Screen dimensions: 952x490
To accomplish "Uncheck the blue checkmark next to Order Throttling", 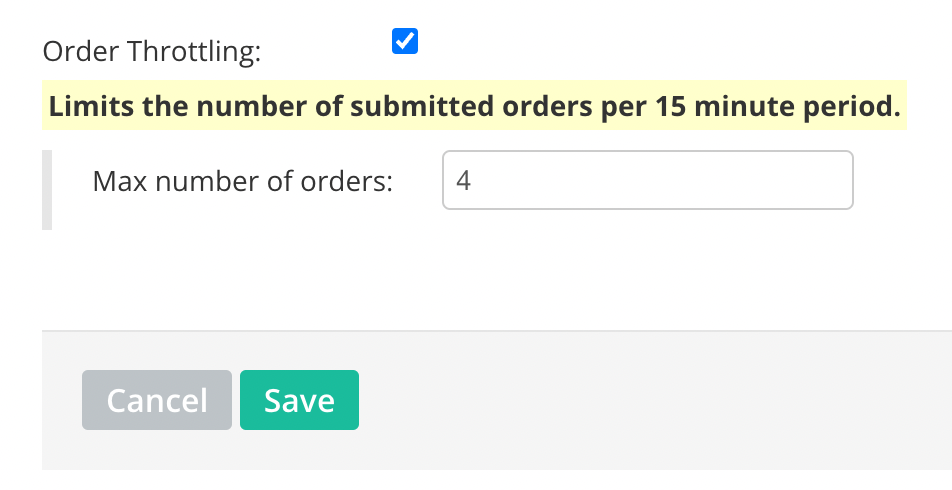I will (405, 42).
